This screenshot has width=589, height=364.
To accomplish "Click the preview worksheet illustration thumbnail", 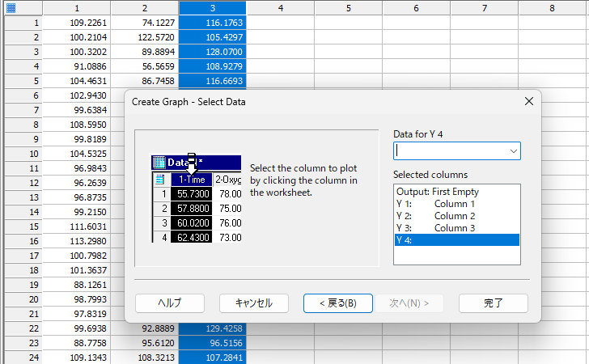I will coord(196,199).
